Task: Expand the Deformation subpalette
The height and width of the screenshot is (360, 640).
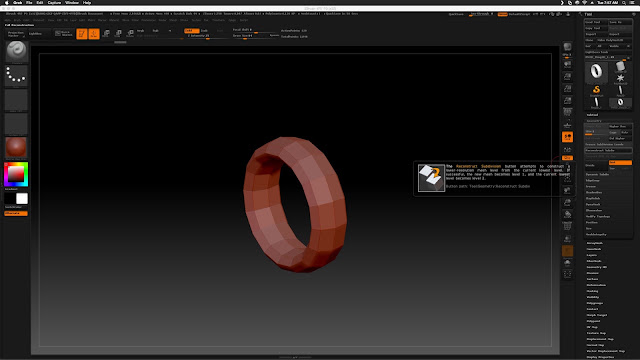Action: pos(596,285)
